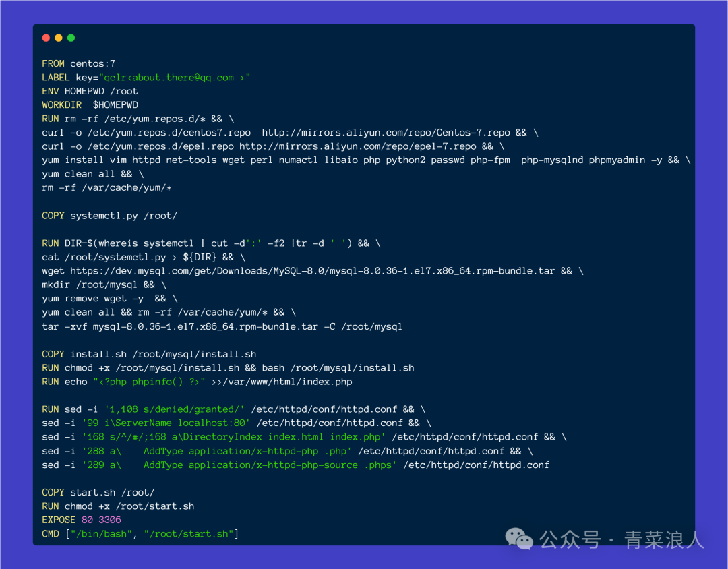Click the 'tar -xvf mysql-8.0.36' line
The width and height of the screenshot is (728, 569).
[x=222, y=326]
